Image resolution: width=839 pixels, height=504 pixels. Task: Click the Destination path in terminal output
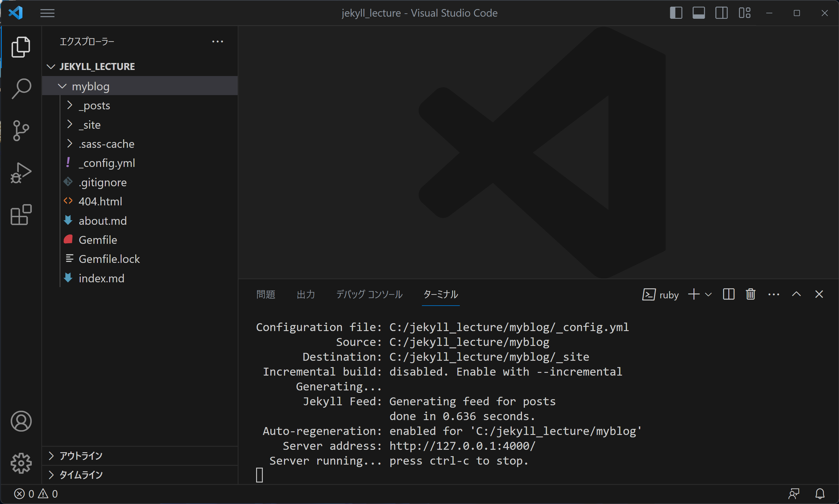tap(489, 356)
